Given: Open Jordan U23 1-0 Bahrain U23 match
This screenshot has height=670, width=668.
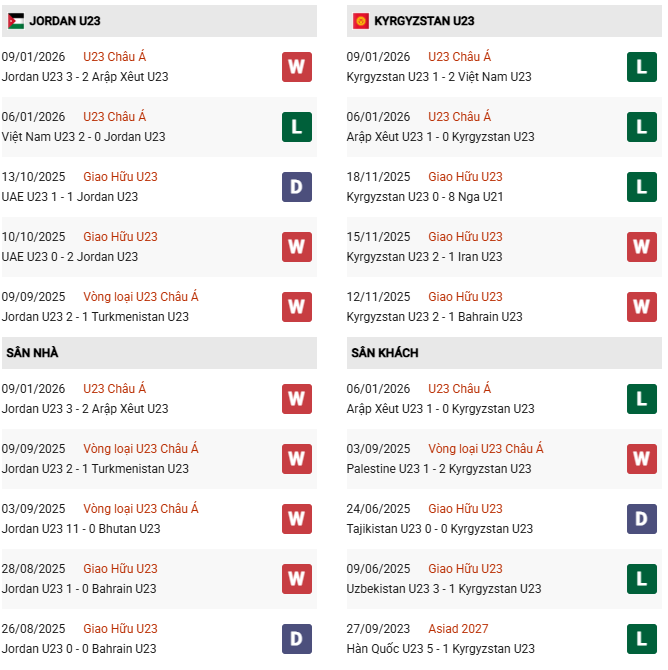Looking at the screenshot, I should tap(79, 589).
